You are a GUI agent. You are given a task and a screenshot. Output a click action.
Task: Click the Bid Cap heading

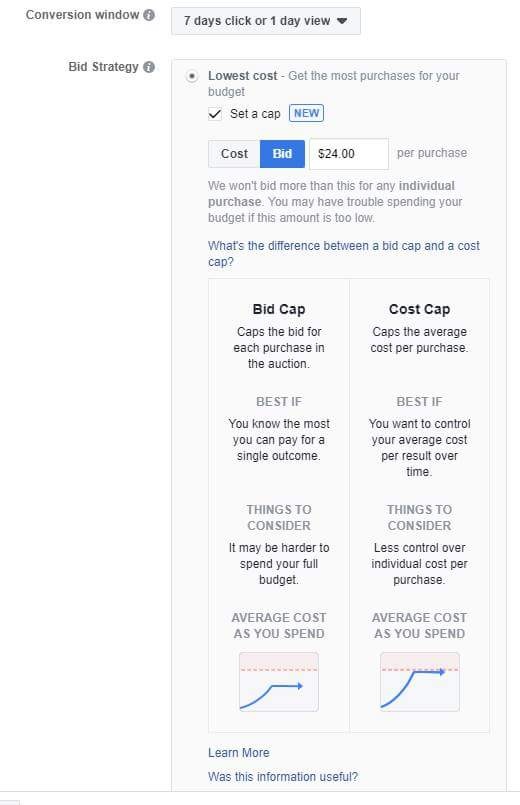click(x=279, y=309)
